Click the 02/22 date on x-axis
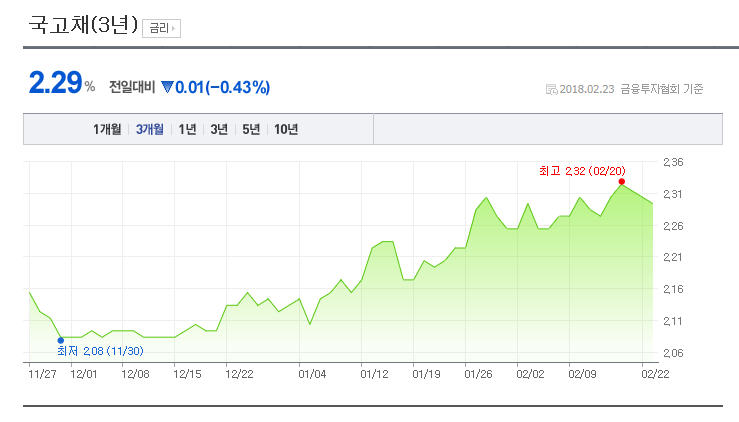 coord(655,374)
